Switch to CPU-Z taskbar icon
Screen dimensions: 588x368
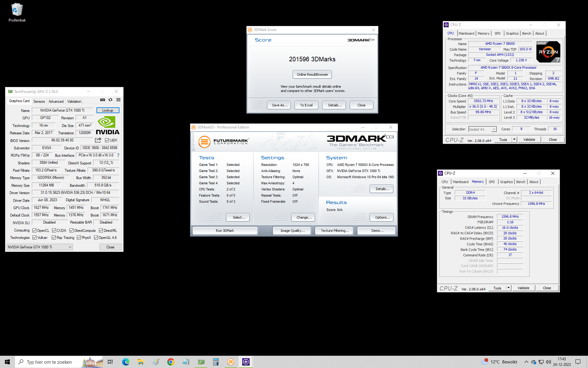(x=246, y=362)
